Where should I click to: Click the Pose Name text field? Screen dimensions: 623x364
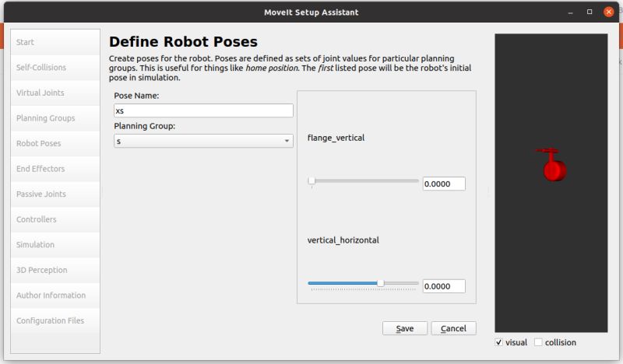click(203, 110)
